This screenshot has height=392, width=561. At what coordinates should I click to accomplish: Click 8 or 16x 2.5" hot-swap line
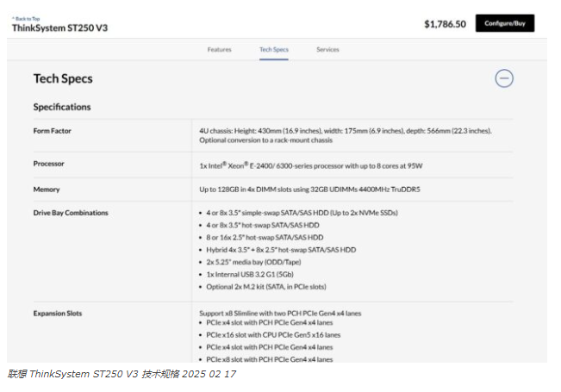tap(265, 238)
